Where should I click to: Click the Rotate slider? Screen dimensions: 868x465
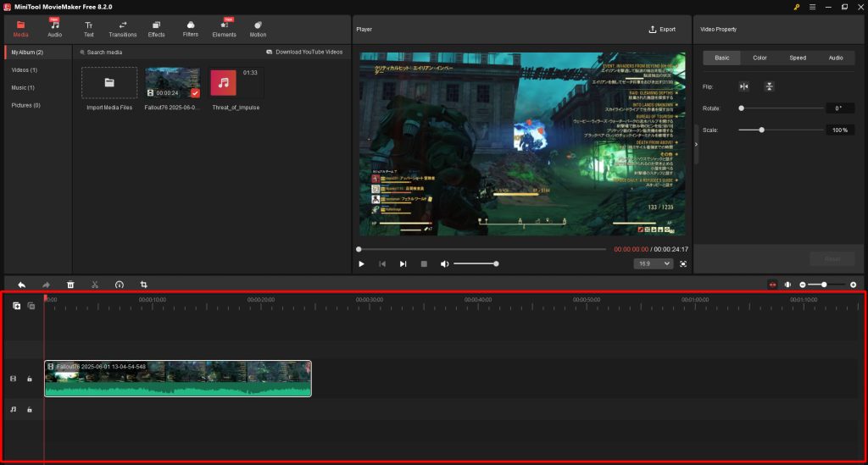click(x=781, y=108)
